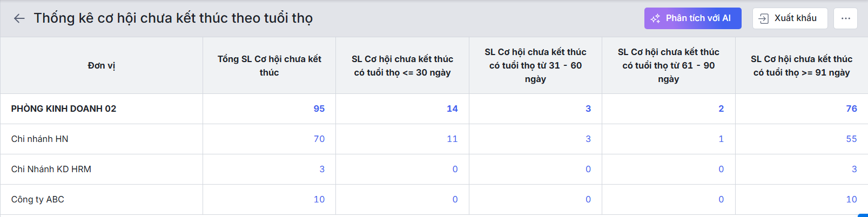Click the Đơn vị column header
Viewport: 868px width, 217px height.
tap(102, 66)
